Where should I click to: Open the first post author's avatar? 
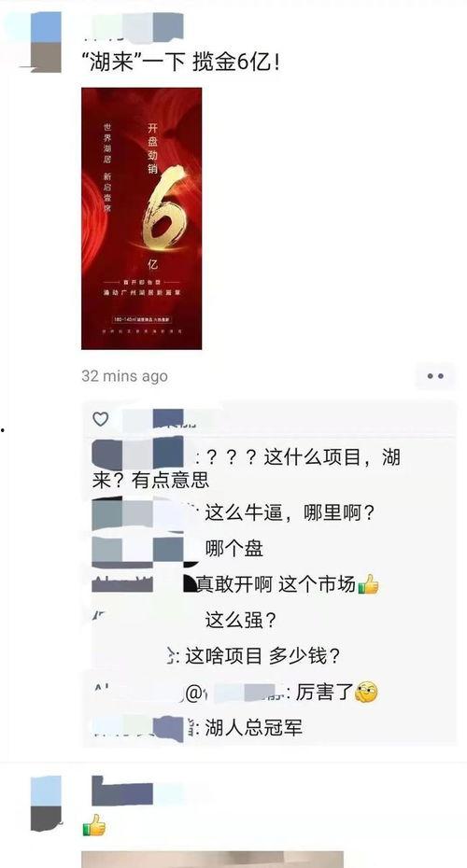46,42
